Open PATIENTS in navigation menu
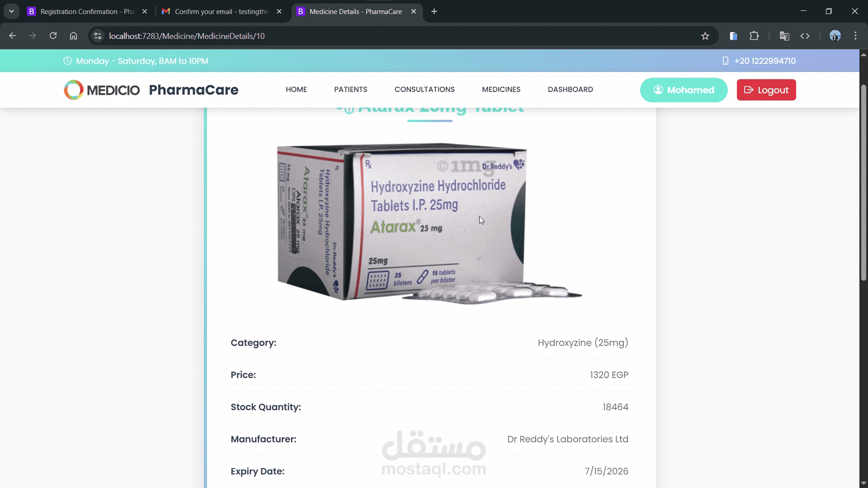868x488 pixels. pos(350,89)
